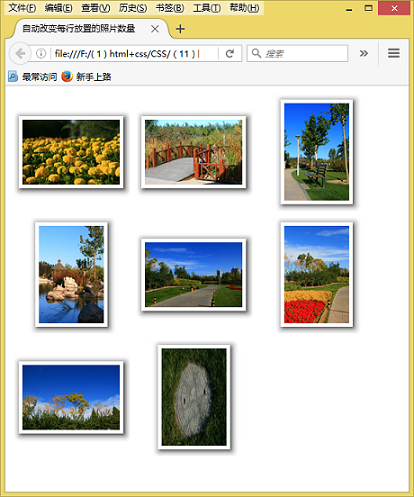Image resolution: width=414 pixels, height=497 pixels.
Task: Select the stone manhole in grass photo
Action: pos(194,397)
